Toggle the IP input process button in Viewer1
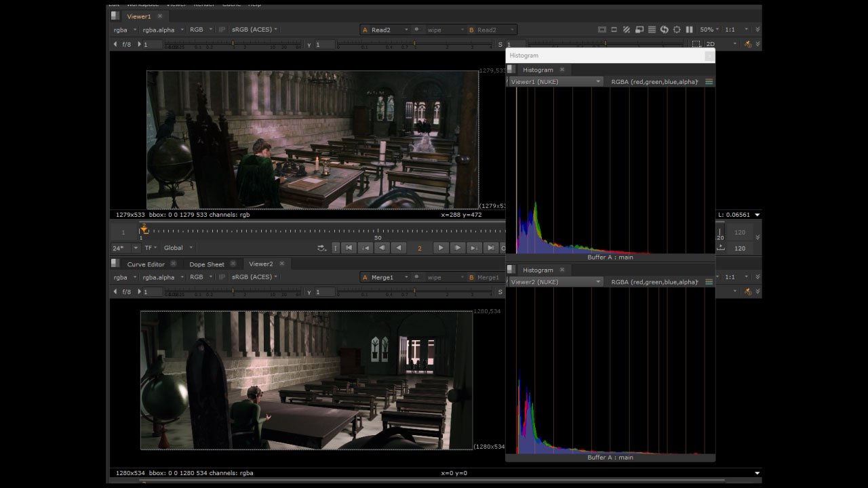The height and width of the screenshot is (488, 868). (222, 30)
